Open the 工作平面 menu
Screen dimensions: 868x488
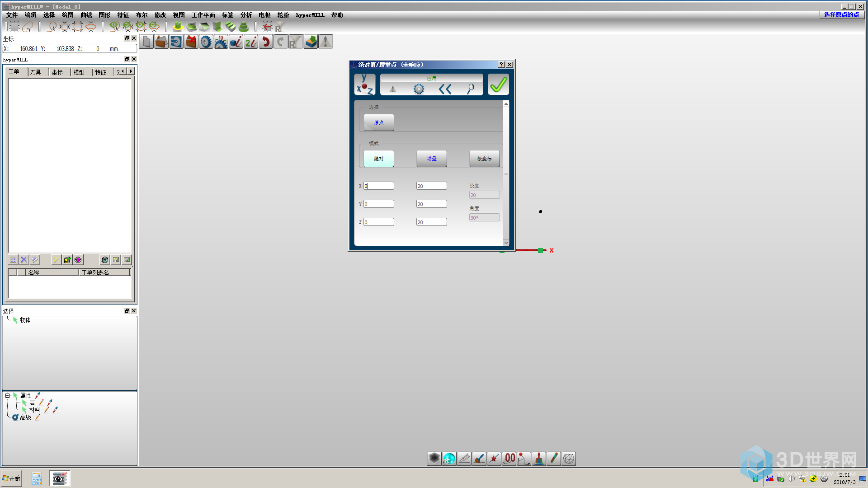(203, 15)
